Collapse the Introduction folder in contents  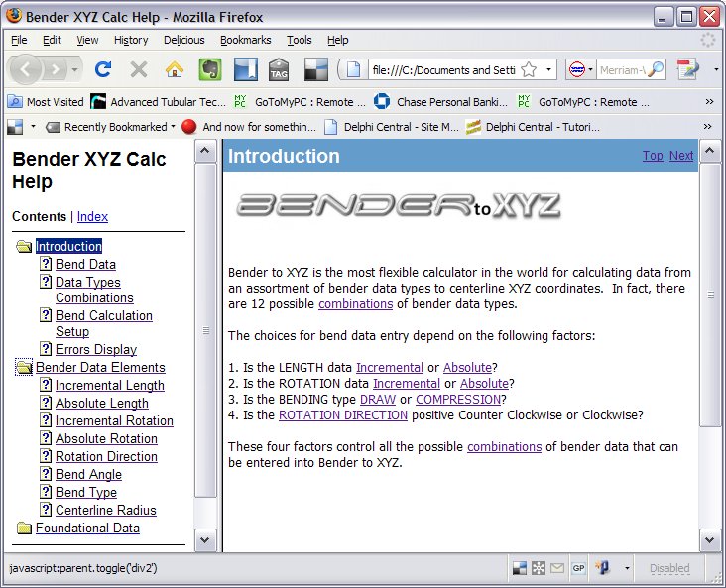(x=24, y=247)
